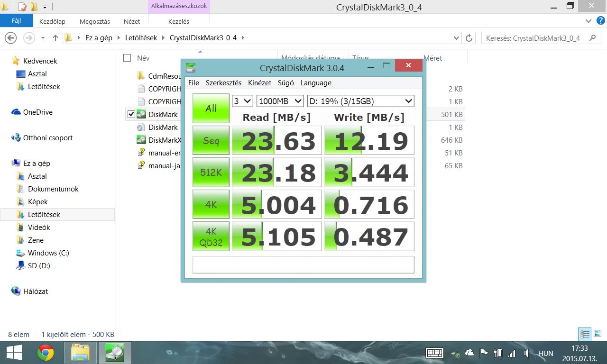
Task: Click the 4K QD32 read result 5.105
Action: point(277,237)
